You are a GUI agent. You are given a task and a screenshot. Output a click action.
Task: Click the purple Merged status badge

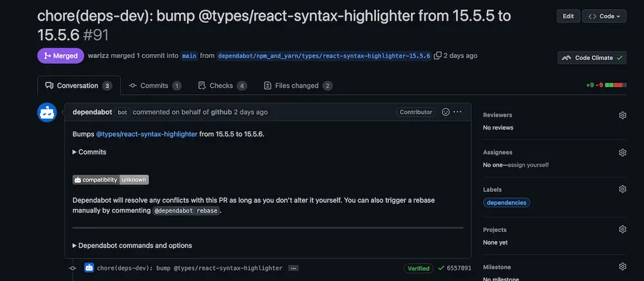point(61,55)
